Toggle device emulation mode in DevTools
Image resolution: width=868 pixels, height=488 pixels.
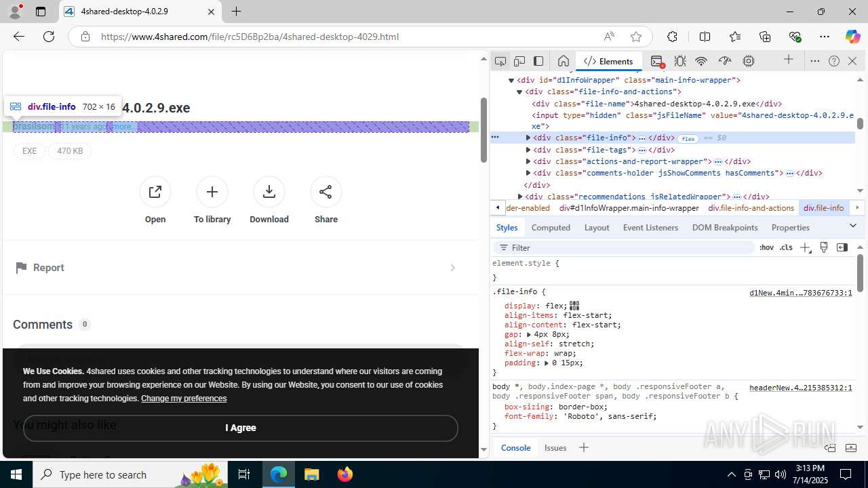tap(519, 61)
